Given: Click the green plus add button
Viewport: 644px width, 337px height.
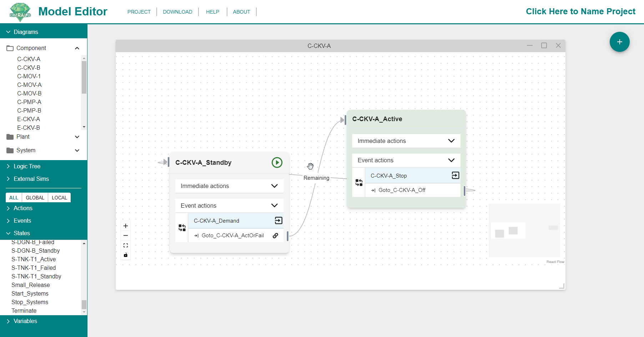Looking at the screenshot, I should [619, 42].
